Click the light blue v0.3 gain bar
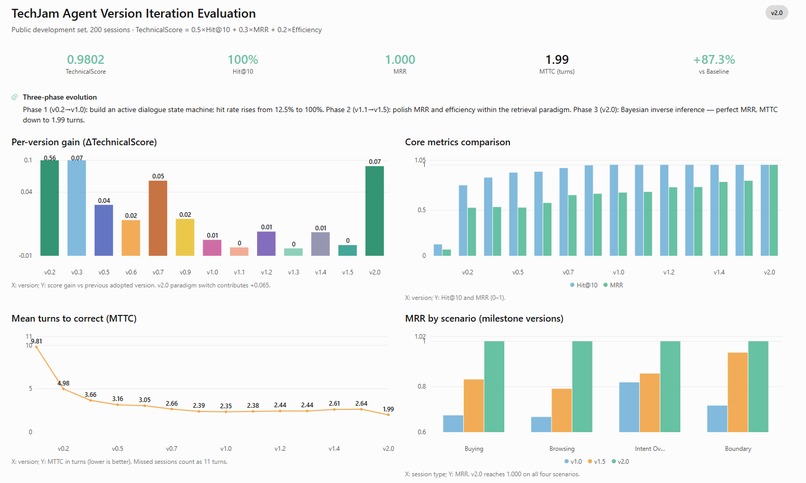806x483 pixels. coord(77,208)
